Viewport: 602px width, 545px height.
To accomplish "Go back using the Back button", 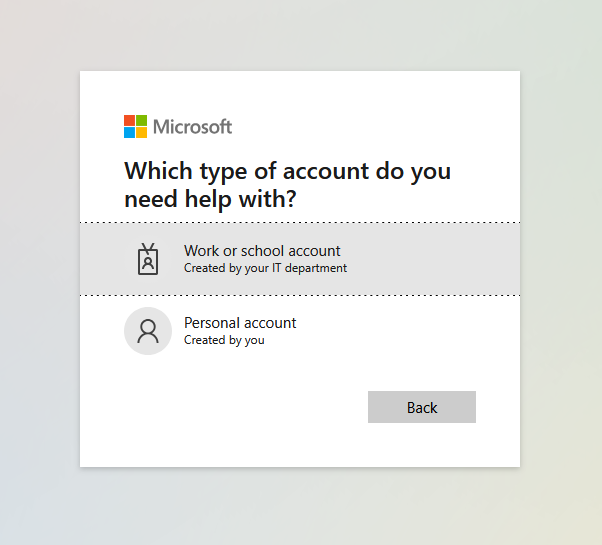I will [x=422, y=407].
